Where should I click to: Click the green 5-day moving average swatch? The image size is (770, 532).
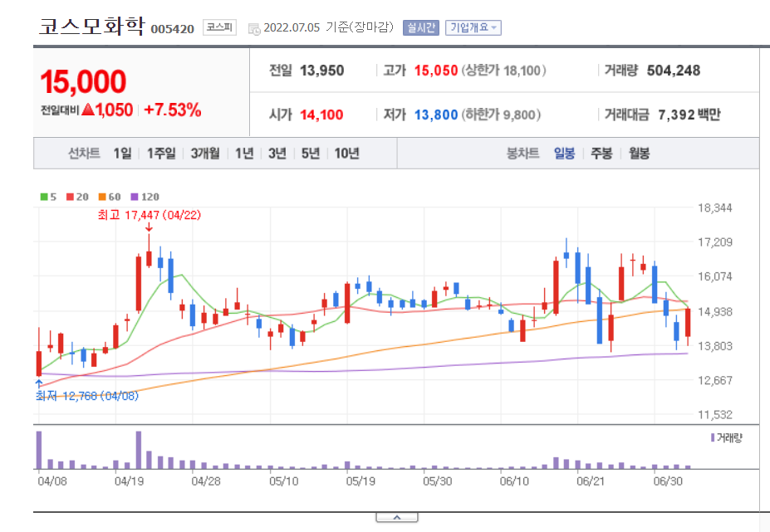point(44,197)
